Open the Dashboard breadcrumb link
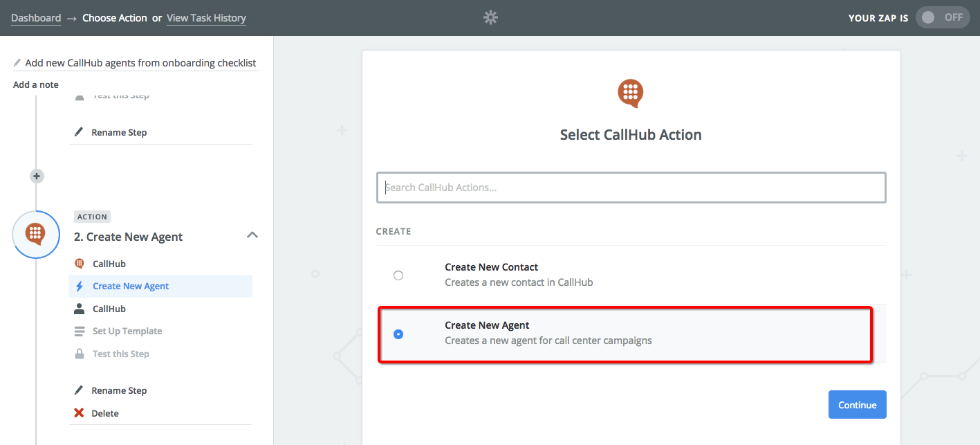This screenshot has width=980, height=445. (36, 18)
